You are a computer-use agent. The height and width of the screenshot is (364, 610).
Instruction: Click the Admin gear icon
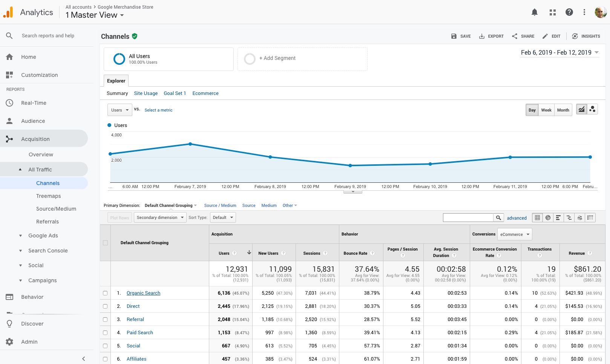pyautogui.click(x=9, y=342)
